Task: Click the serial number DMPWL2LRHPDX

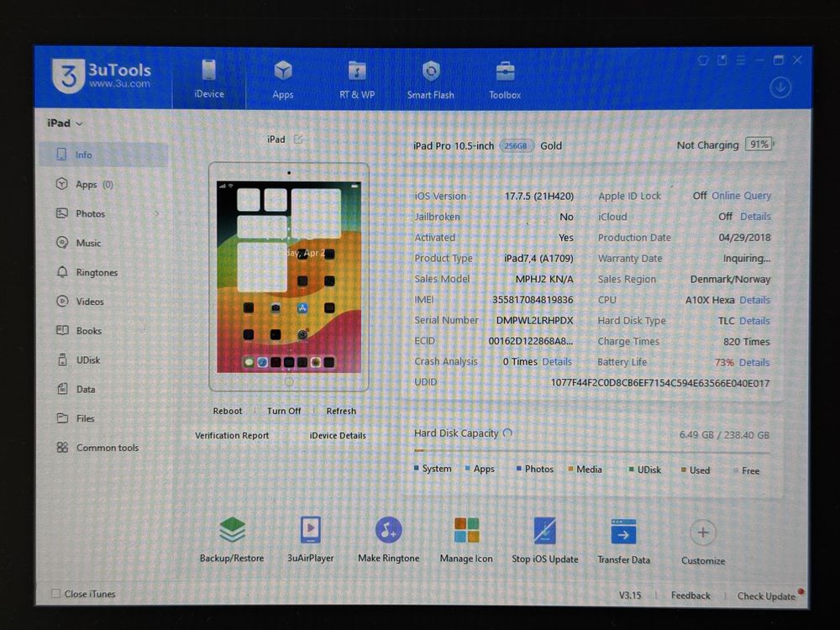Action: click(534, 320)
